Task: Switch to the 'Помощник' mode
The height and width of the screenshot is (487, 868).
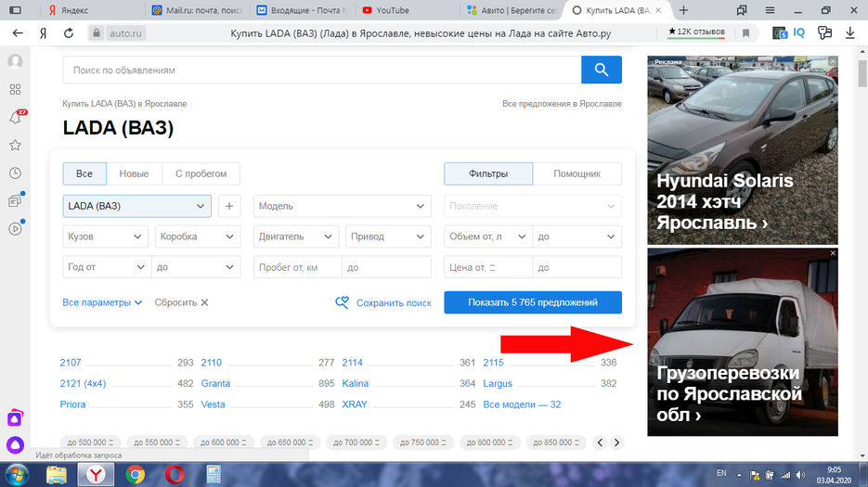Action: click(x=577, y=173)
